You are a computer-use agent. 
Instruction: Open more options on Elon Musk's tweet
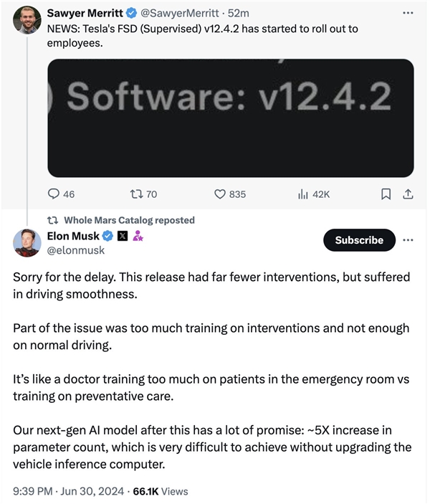[x=408, y=239]
